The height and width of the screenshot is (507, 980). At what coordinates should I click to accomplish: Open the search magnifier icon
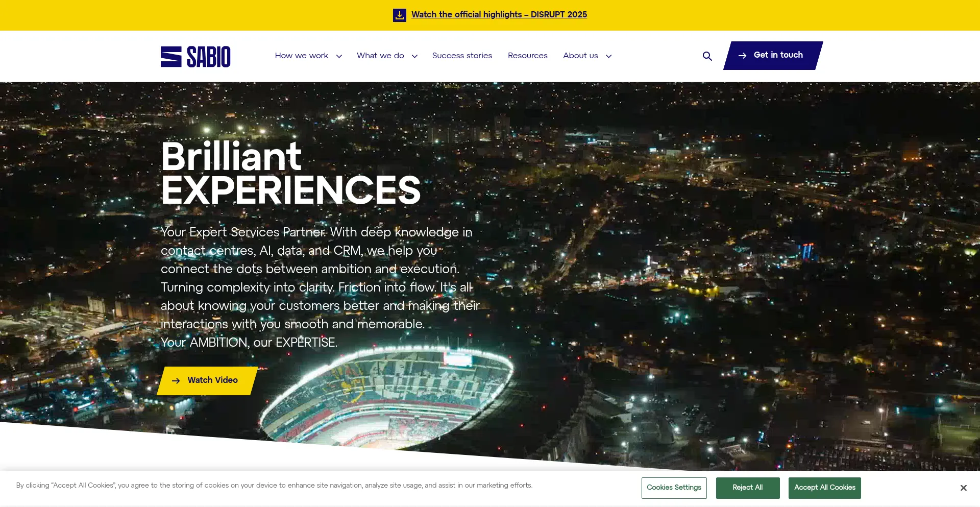tap(707, 56)
